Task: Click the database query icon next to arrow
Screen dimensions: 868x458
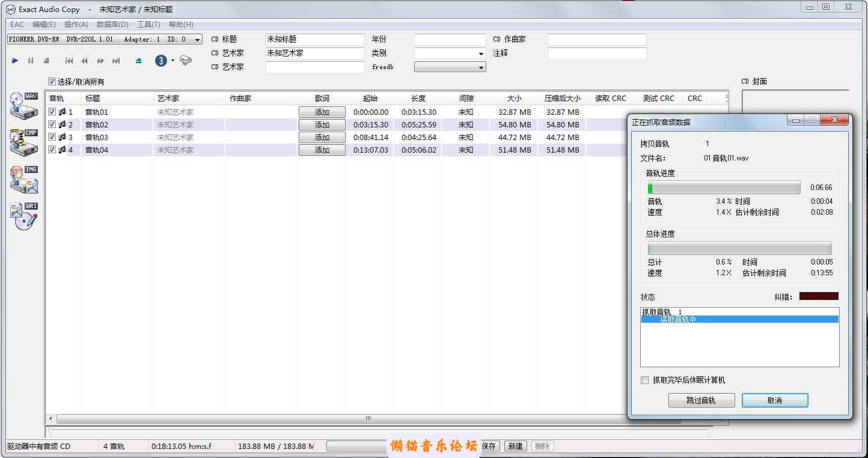Action: [x=186, y=60]
